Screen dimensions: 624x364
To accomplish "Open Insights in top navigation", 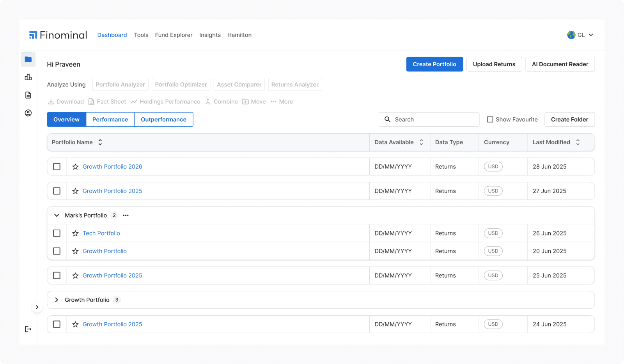I will click(210, 35).
